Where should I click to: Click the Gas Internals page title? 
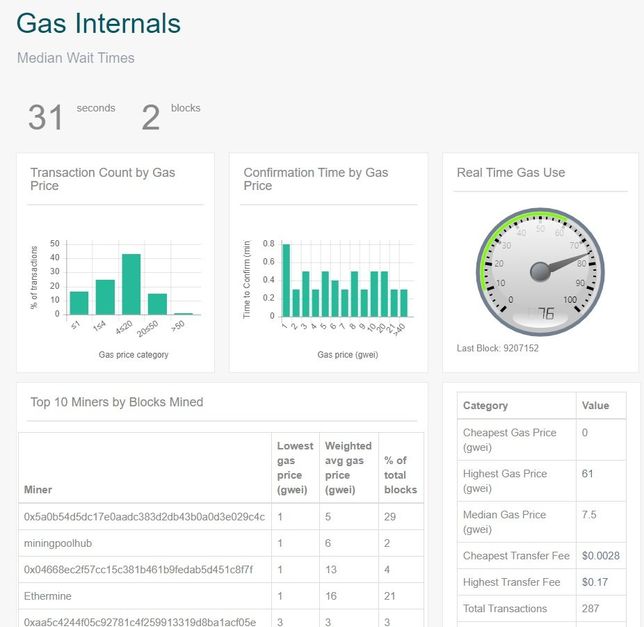[99, 24]
